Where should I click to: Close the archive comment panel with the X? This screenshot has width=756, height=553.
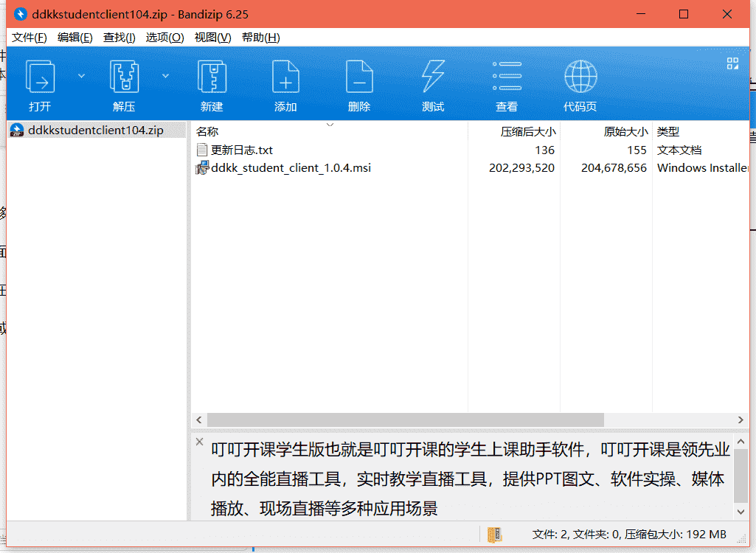pos(200,441)
